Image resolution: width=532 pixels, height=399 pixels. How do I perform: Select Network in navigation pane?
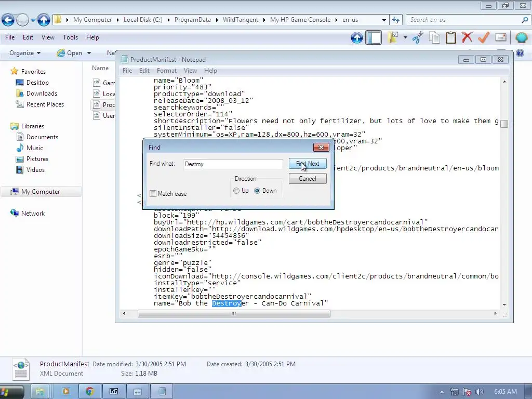[33, 214]
